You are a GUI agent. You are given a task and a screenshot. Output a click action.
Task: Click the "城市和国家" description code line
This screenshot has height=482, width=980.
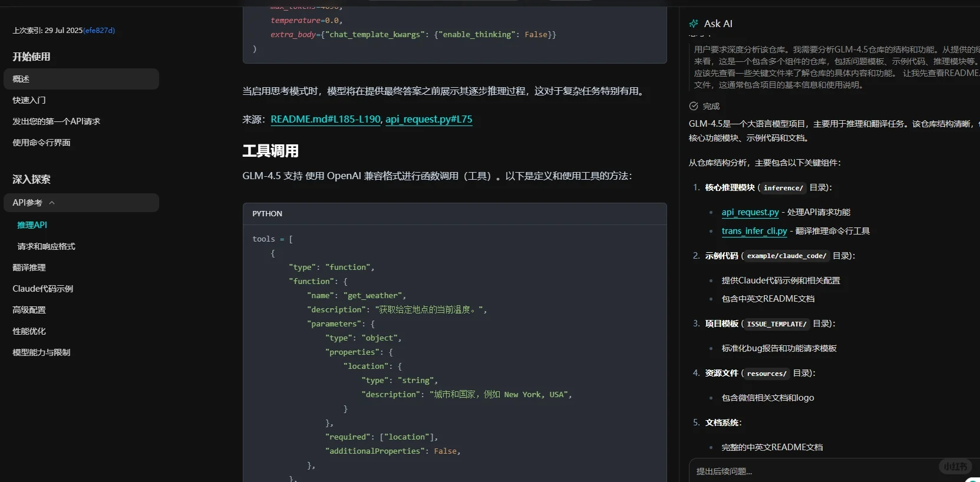[x=467, y=395]
